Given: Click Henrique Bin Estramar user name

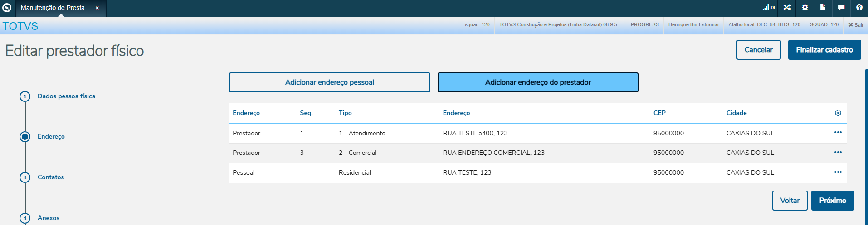Looking at the screenshot, I should click(x=693, y=24).
